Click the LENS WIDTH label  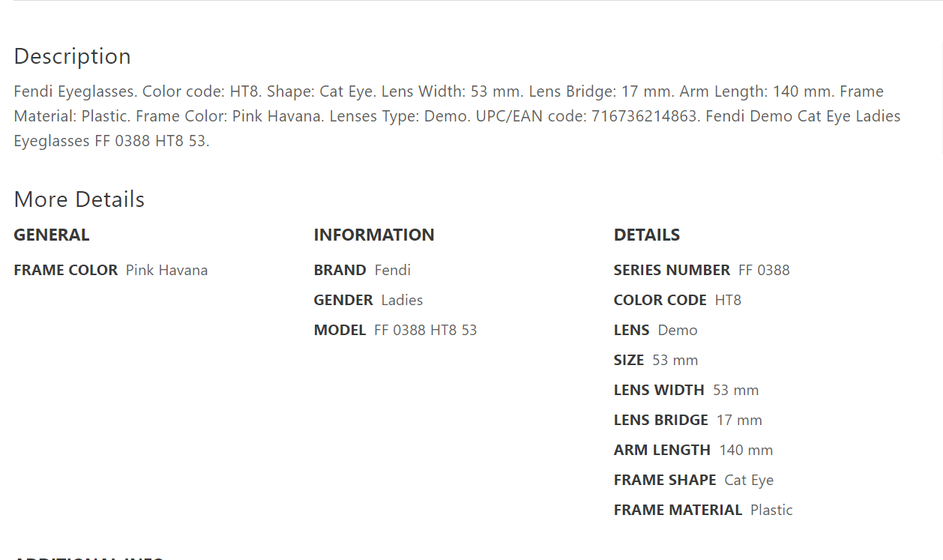coord(658,390)
